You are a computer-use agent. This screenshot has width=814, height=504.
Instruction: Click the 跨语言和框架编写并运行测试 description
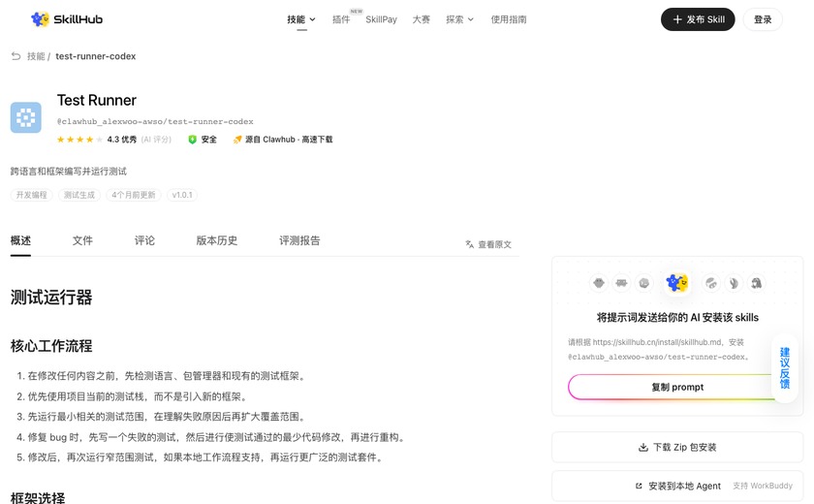pyautogui.click(x=69, y=172)
